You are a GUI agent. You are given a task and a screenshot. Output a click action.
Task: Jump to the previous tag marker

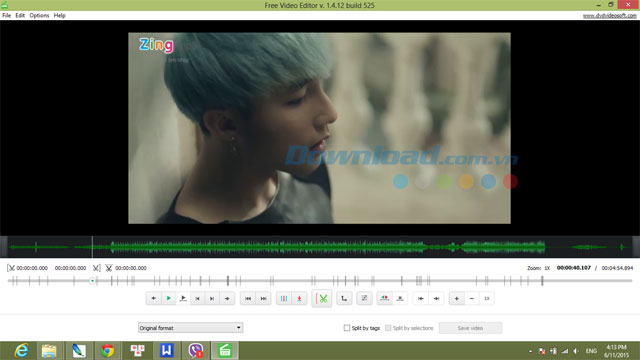pyautogui.click(x=248, y=298)
